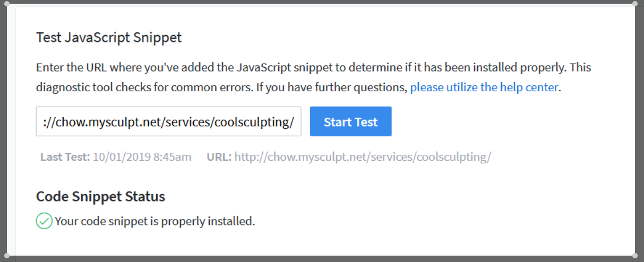The width and height of the screenshot is (644, 262).
Task: Click the If you have further questions text
Action: click(x=332, y=87)
